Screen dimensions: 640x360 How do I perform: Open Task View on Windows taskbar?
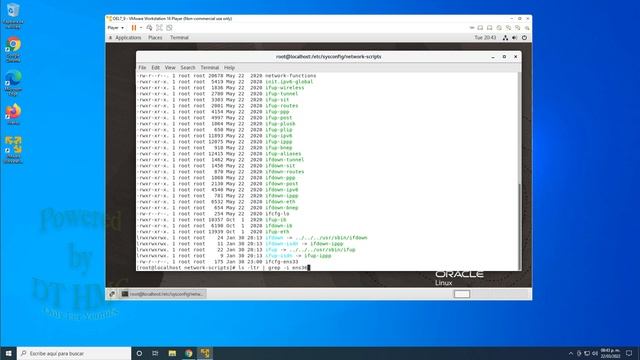click(x=155, y=353)
